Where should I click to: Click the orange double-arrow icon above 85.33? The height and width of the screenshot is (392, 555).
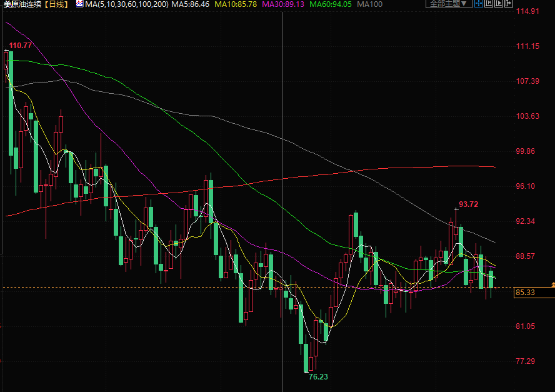(552, 284)
